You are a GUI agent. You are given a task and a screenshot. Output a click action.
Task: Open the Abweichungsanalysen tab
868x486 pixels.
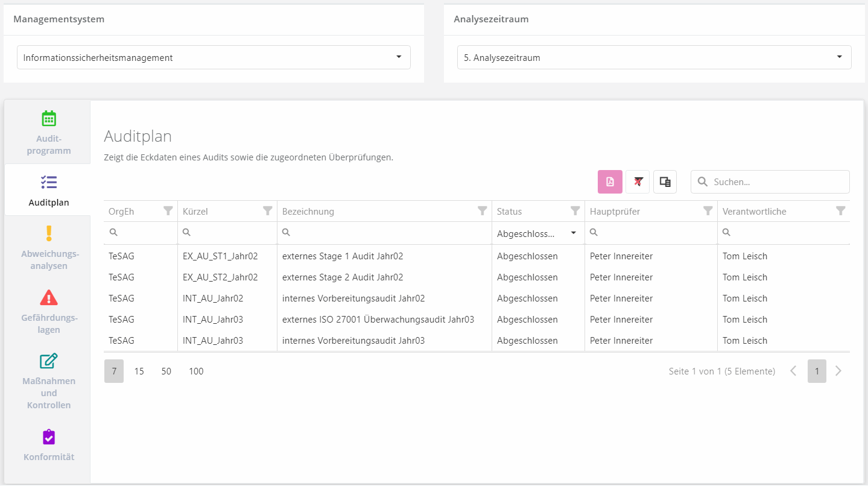[x=49, y=248]
